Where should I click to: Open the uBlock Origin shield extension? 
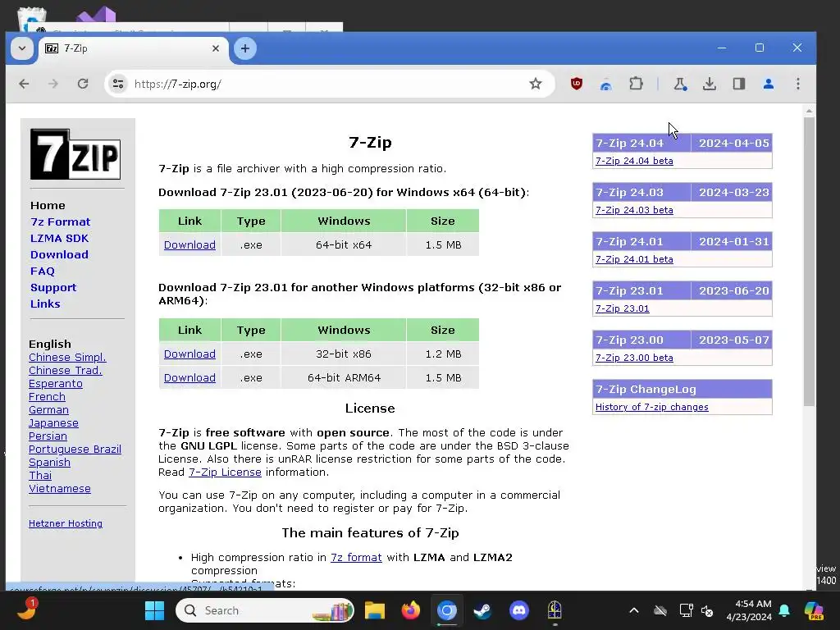click(x=577, y=84)
